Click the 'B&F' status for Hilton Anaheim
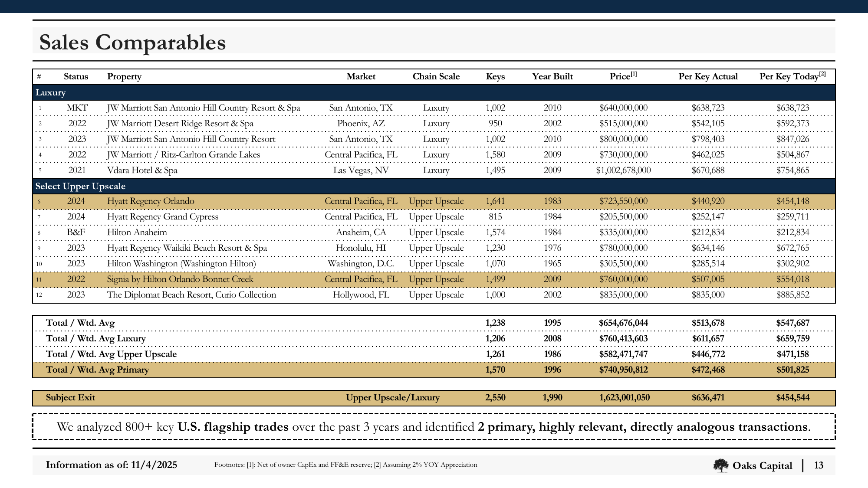The width and height of the screenshot is (868, 488). [x=76, y=232]
